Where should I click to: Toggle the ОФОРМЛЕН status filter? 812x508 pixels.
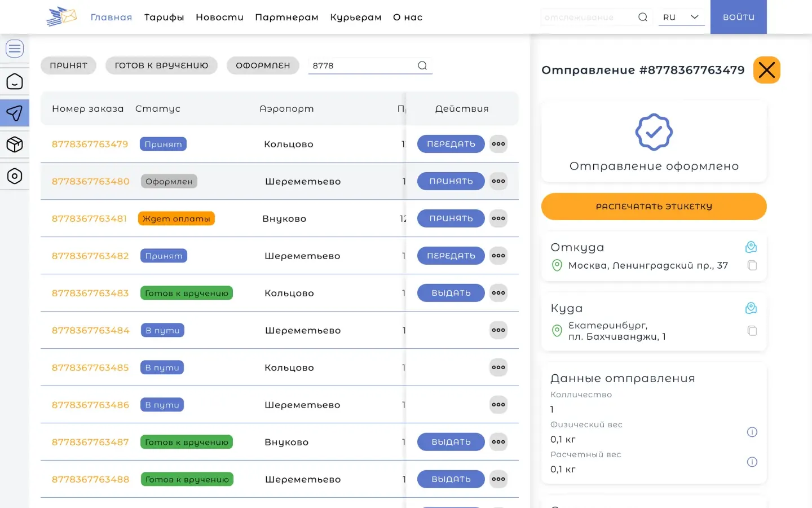click(263, 65)
